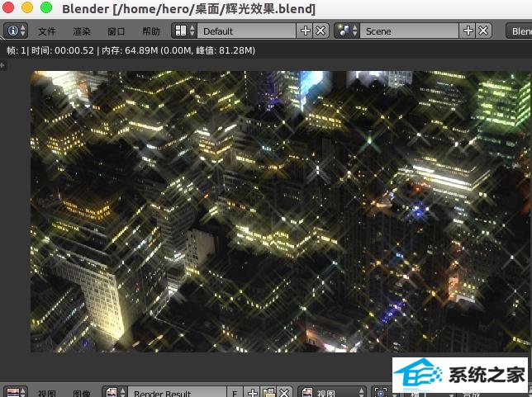Image resolution: width=532 pixels, height=397 pixels.
Task: Click the rendered city night image
Action: click(x=280, y=211)
